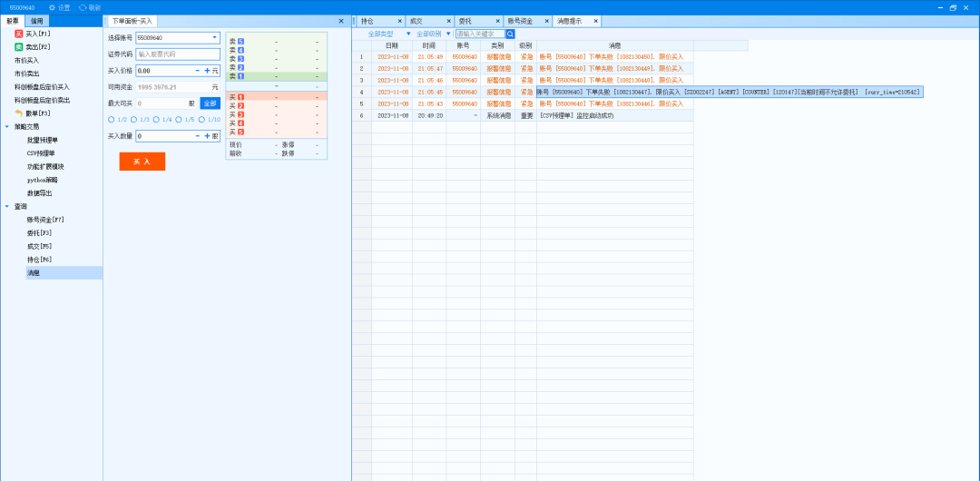The height and width of the screenshot is (481, 980).
Task: Click the red 买入[F1] buy icon
Action: [18, 34]
